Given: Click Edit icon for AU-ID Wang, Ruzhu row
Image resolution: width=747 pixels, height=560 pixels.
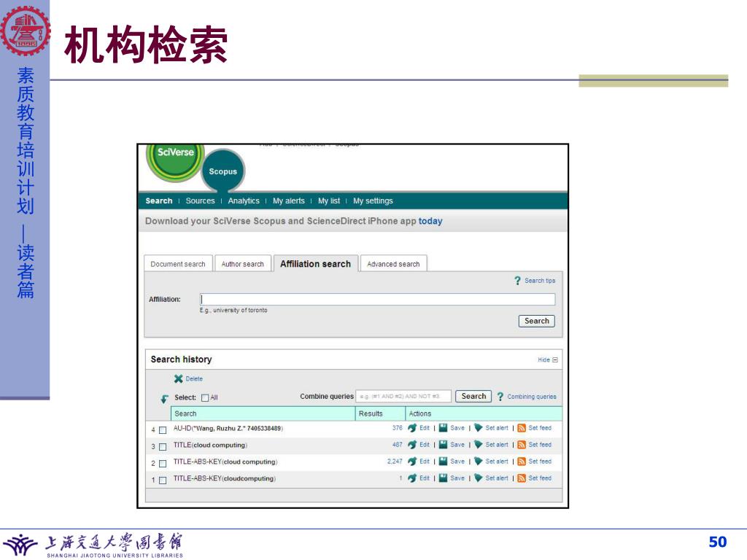Looking at the screenshot, I should tap(412, 428).
